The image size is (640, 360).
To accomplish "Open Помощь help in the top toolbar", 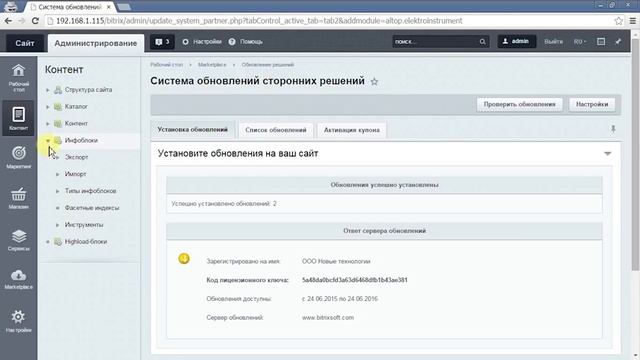I will coord(246,42).
